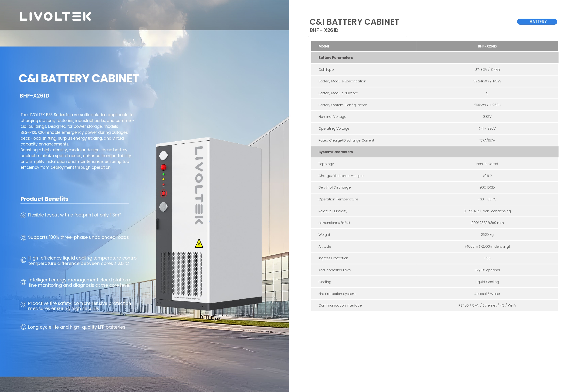The height and width of the screenshot is (392, 578).
Task: Click the cycle icon beside Long cycle life
Action: (x=23, y=327)
